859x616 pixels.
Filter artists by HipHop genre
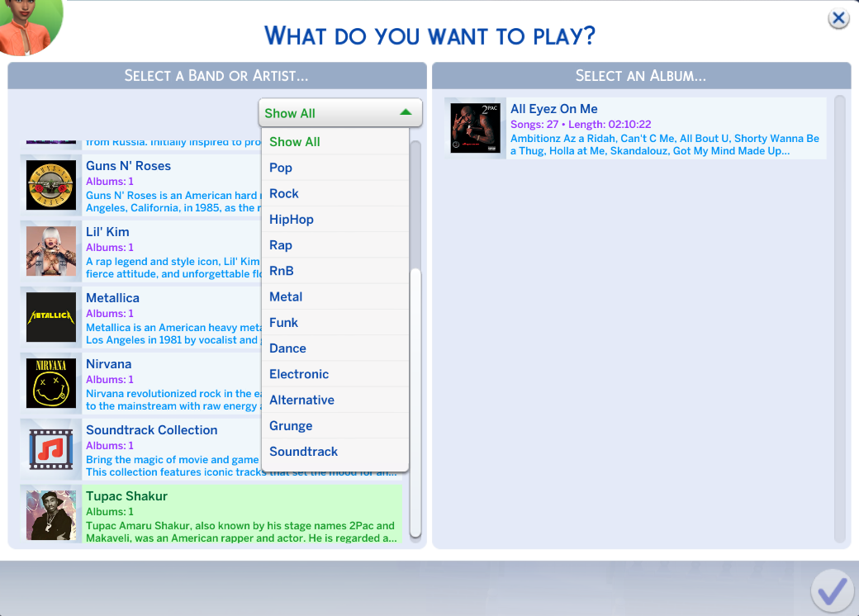coord(335,219)
